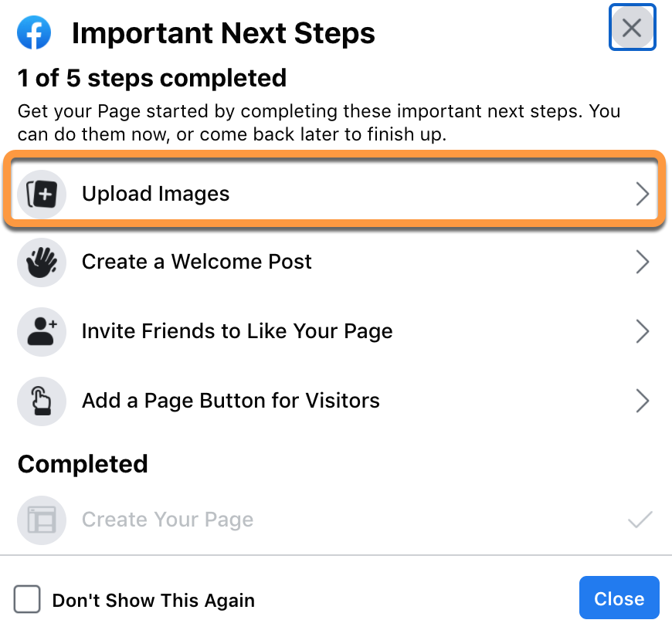Select the Upload Images step
The width and height of the screenshot is (672, 630).
pyautogui.click(x=156, y=193)
